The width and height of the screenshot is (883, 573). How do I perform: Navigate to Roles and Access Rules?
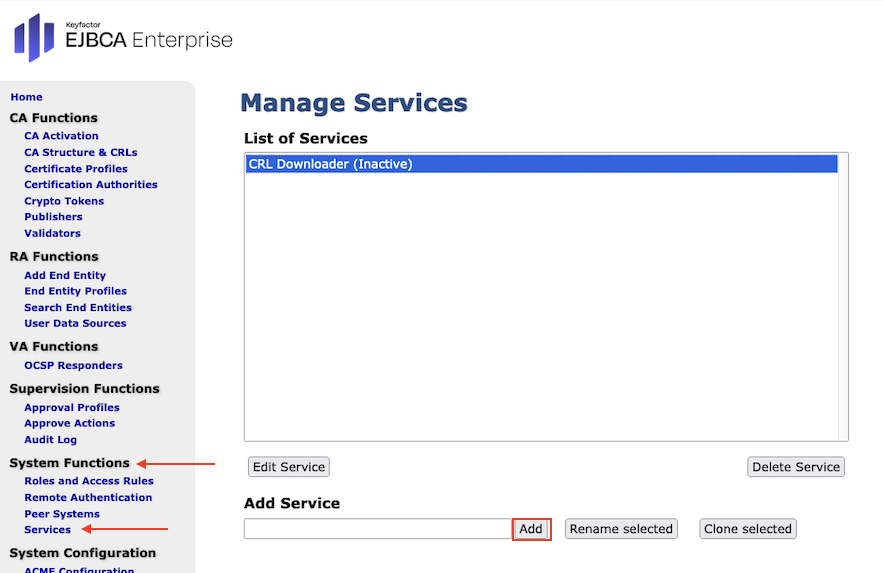(88, 481)
